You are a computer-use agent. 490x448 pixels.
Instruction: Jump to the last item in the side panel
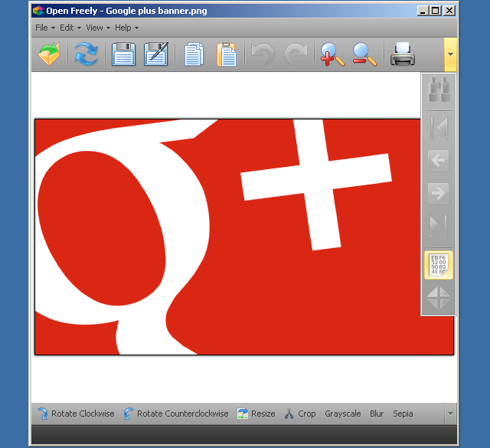pos(439,226)
